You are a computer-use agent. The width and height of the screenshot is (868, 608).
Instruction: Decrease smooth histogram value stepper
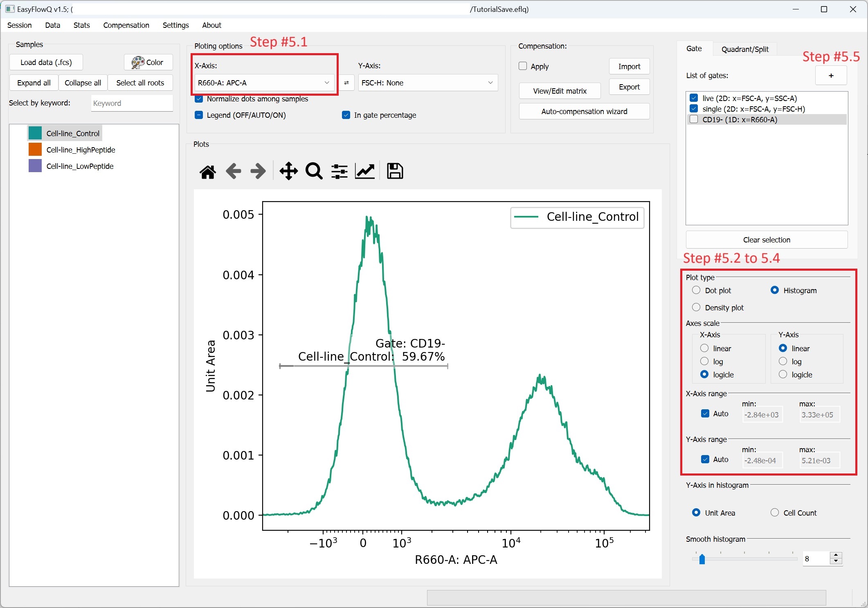click(x=836, y=562)
